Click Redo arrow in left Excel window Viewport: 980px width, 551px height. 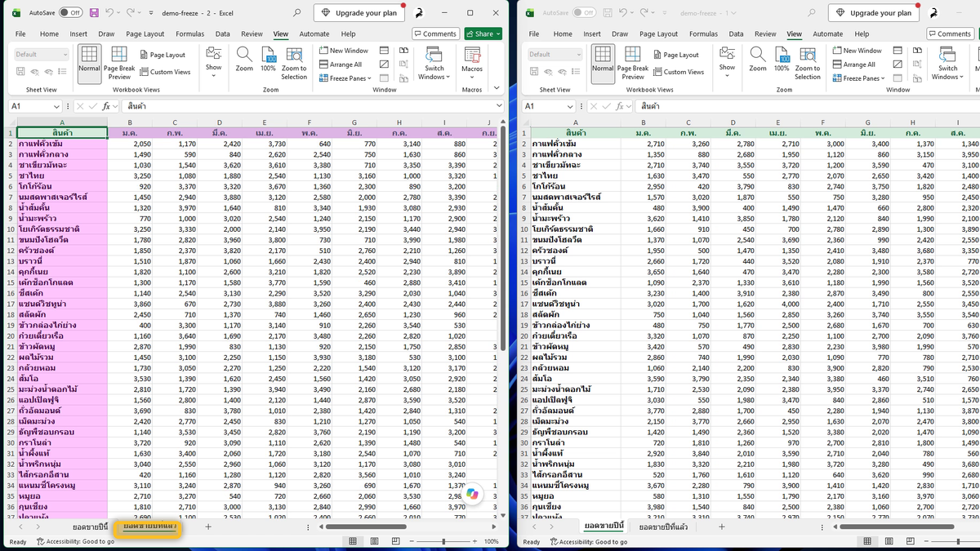point(132,13)
